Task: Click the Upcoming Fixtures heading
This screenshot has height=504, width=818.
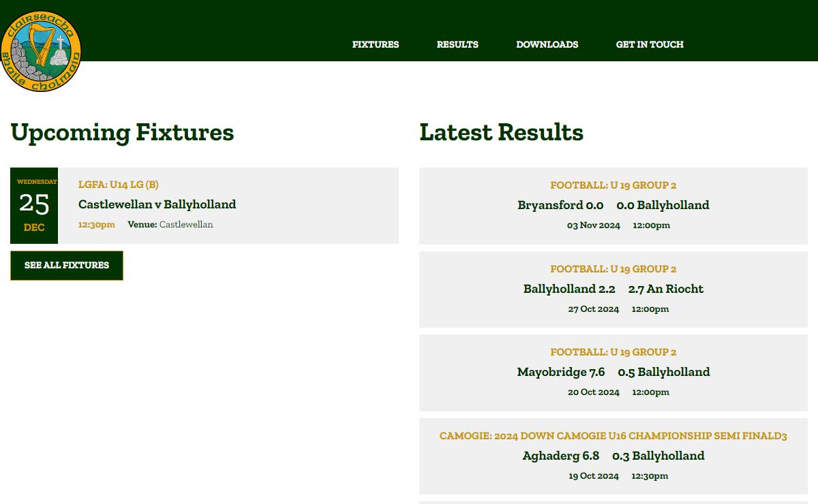Action: (122, 132)
